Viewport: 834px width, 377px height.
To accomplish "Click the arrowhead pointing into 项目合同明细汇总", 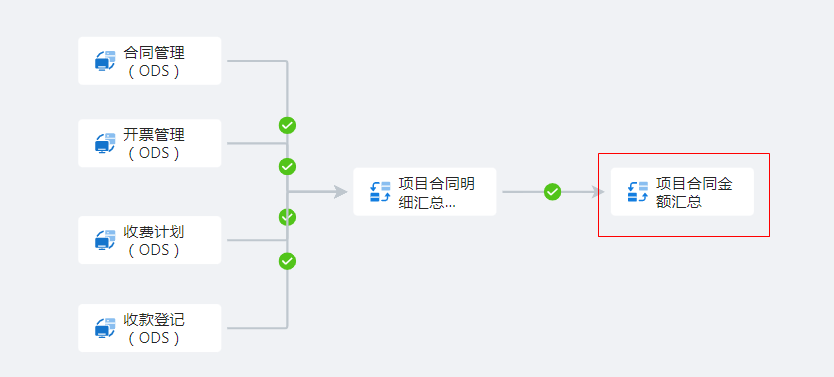I will tap(340, 191).
